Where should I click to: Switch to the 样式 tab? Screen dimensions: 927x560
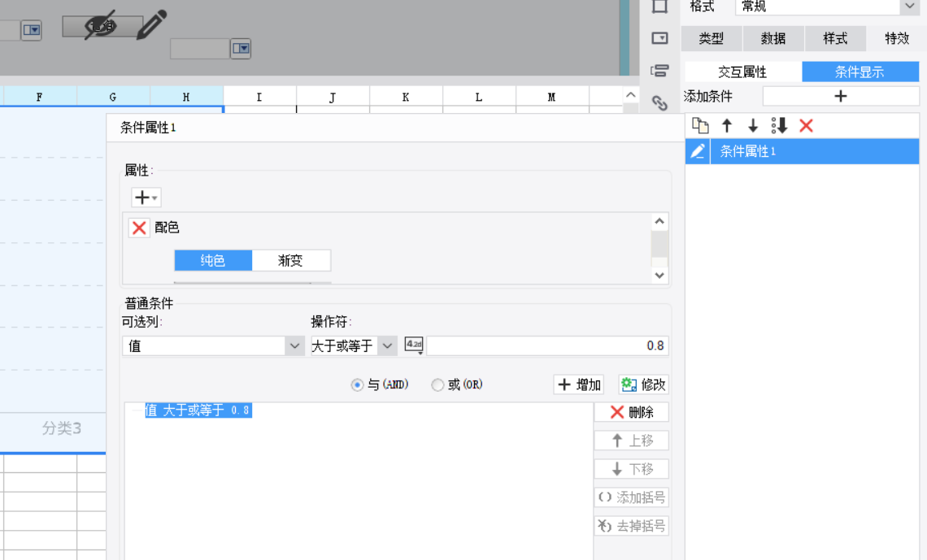[x=835, y=38]
